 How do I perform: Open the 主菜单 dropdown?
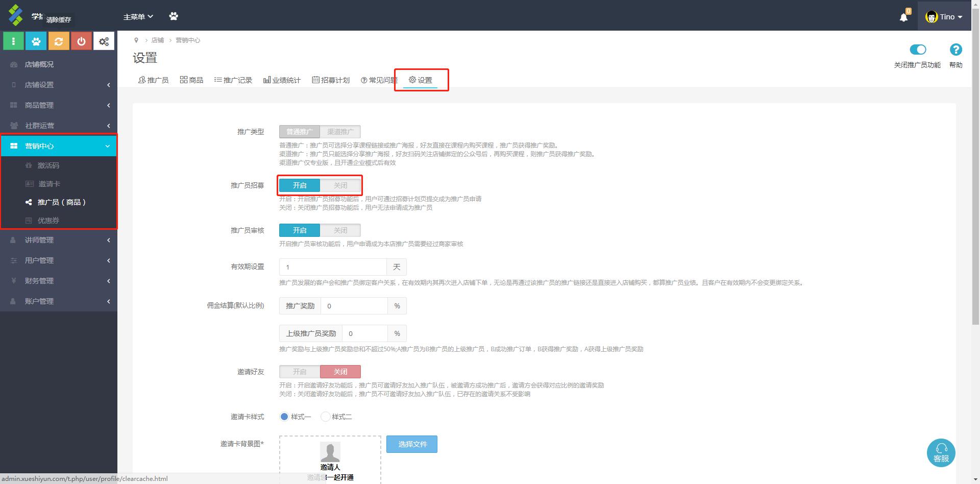(x=138, y=17)
